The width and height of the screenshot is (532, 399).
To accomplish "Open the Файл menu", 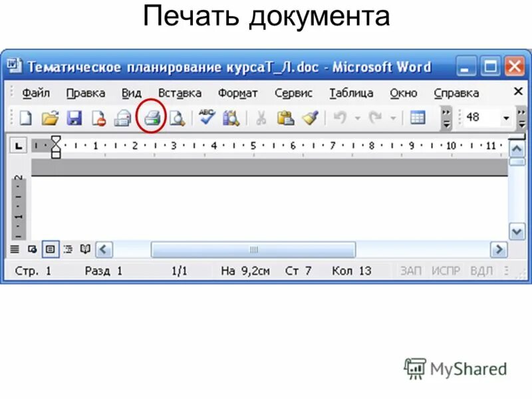I will click(37, 93).
